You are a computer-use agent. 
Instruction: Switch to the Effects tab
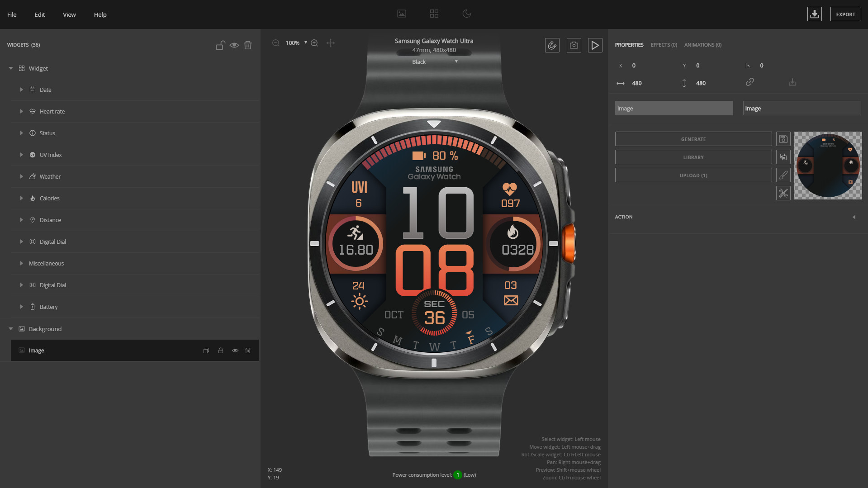[x=664, y=45]
